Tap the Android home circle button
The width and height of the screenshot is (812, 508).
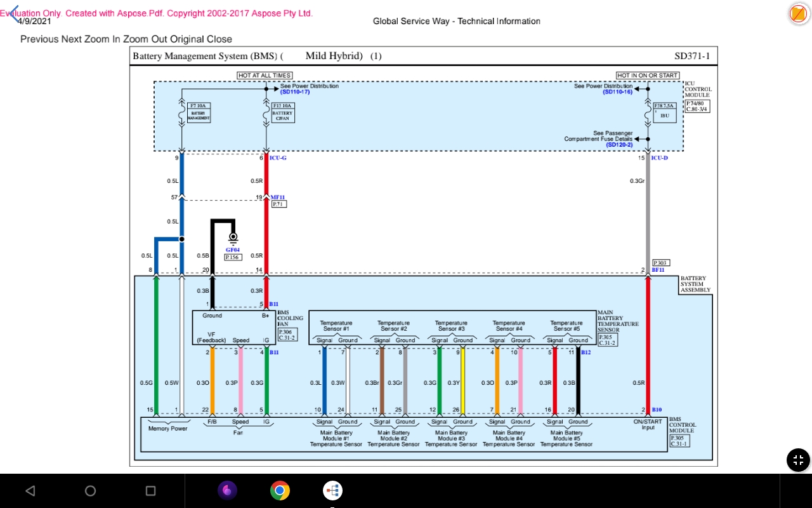point(90,491)
